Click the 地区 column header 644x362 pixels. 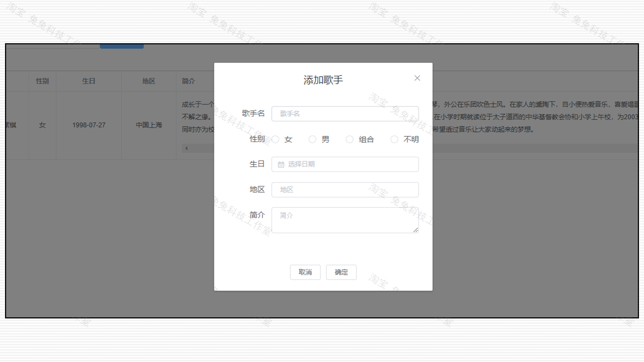[149, 81]
